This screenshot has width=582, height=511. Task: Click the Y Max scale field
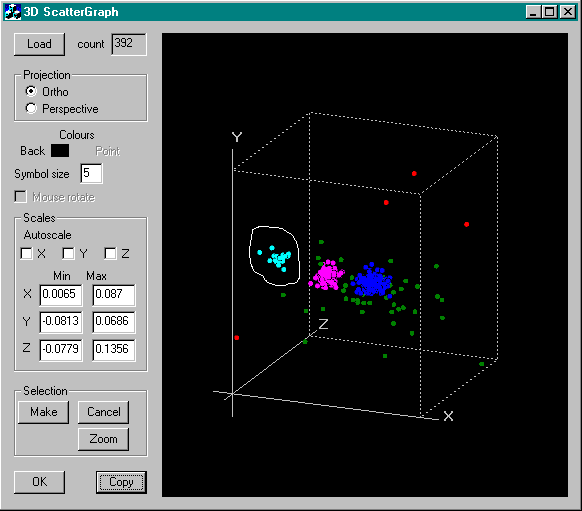pos(114,322)
